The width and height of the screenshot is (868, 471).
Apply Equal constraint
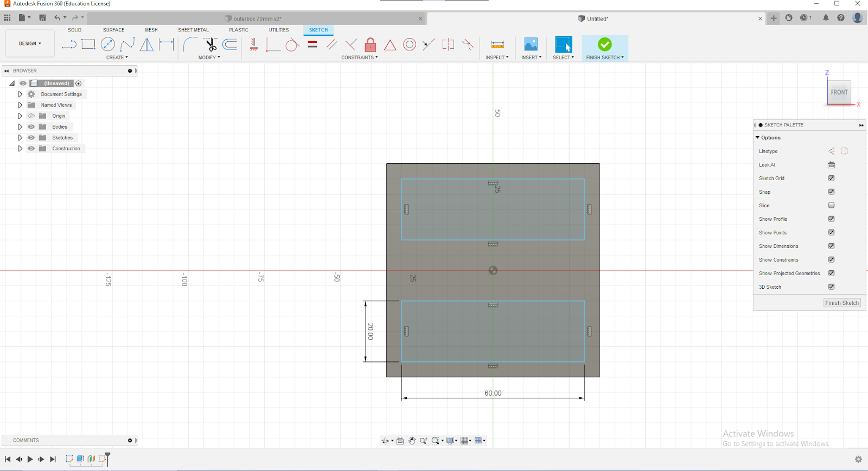(x=312, y=44)
